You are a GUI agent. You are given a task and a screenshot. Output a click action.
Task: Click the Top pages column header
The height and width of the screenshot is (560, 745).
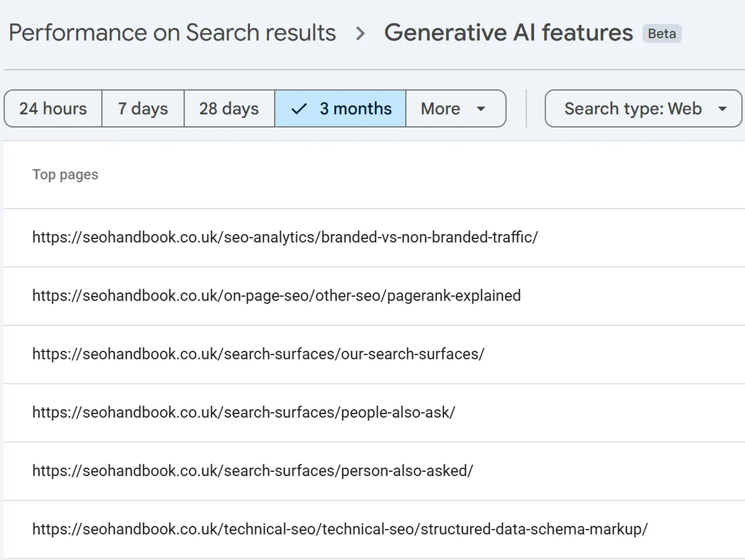click(65, 175)
